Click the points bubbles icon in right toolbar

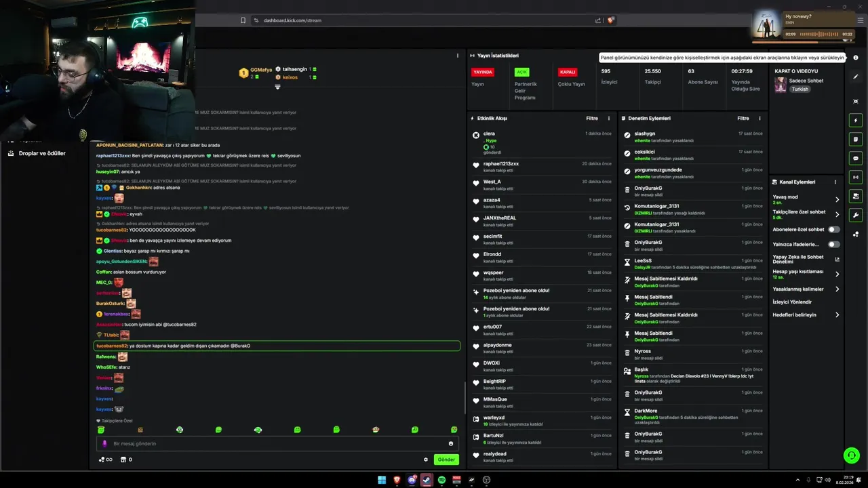tap(856, 235)
